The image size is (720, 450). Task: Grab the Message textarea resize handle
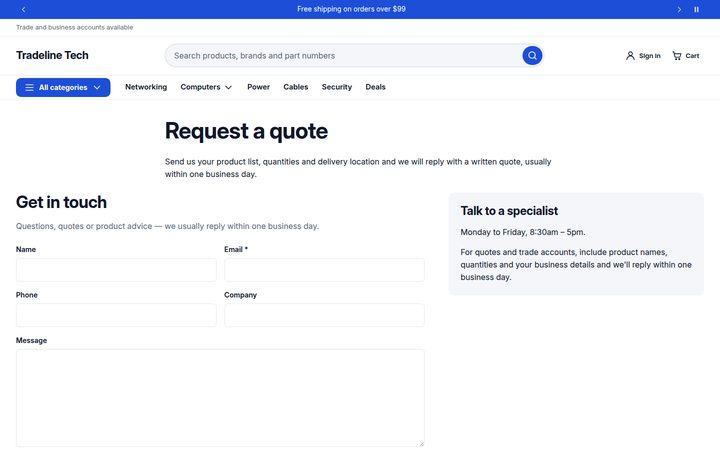coord(421,443)
